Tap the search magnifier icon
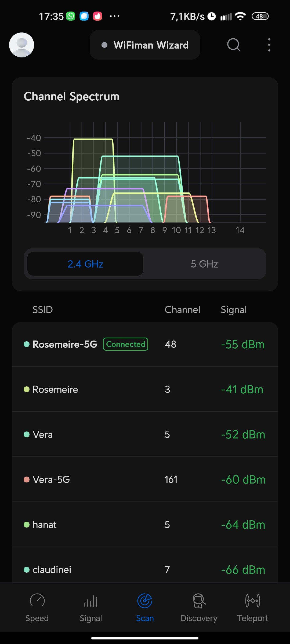 (234, 45)
